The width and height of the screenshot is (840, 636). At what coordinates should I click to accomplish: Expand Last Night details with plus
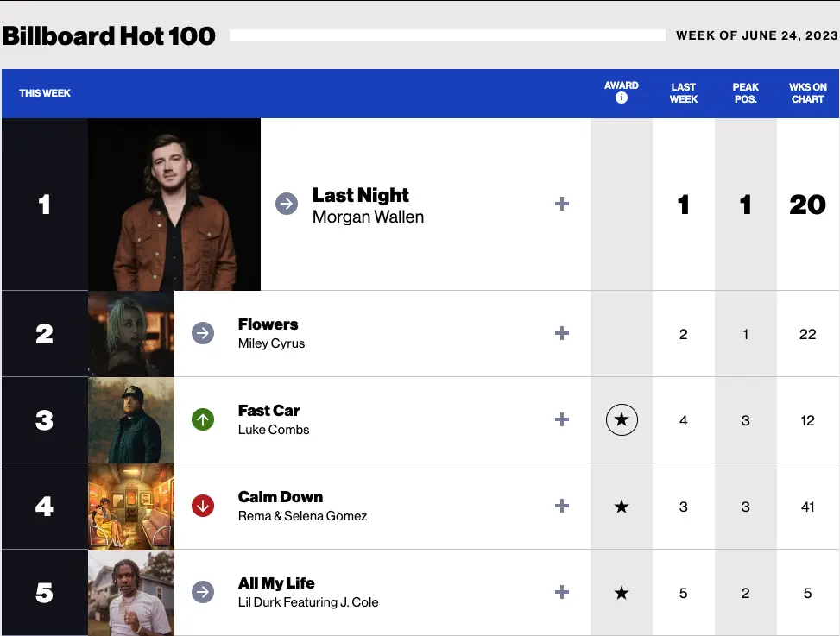[x=562, y=205]
